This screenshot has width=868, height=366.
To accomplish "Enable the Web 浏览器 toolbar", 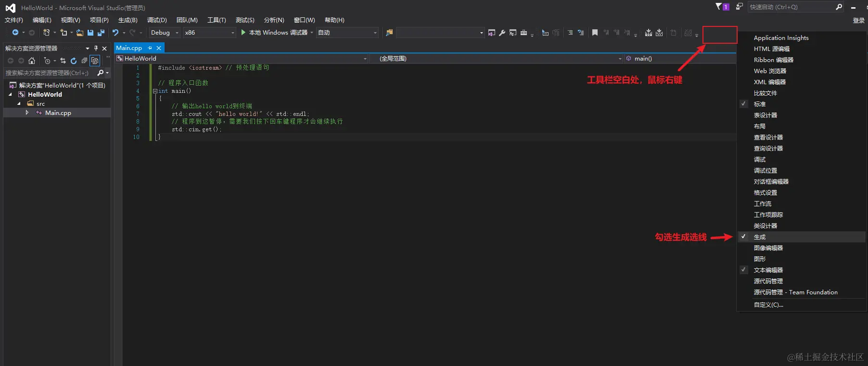I will pos(801,71).
